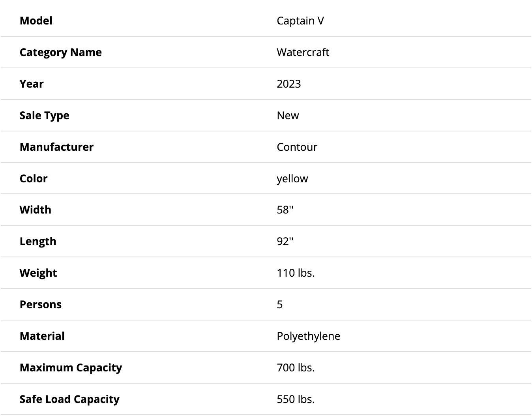Image resolution: width=532 pixels, height=416 pixels.
Task: Select the New sale type value
Action: [288, 115]
